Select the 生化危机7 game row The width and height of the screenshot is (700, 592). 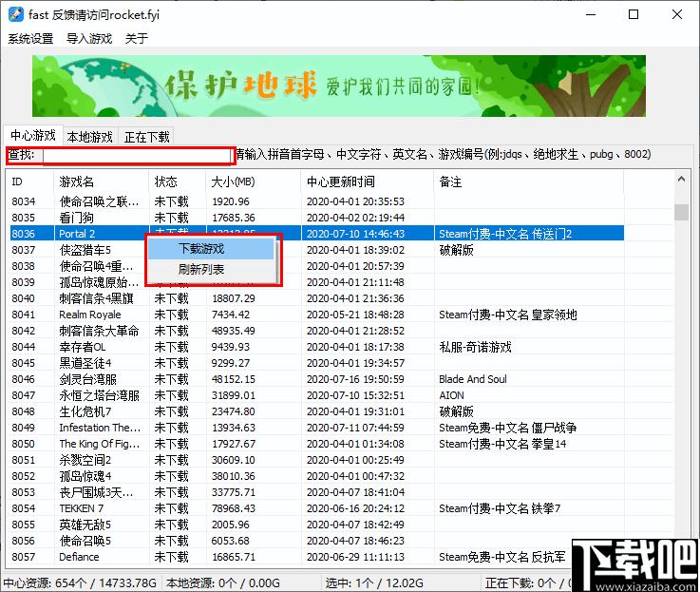[316, 411]
